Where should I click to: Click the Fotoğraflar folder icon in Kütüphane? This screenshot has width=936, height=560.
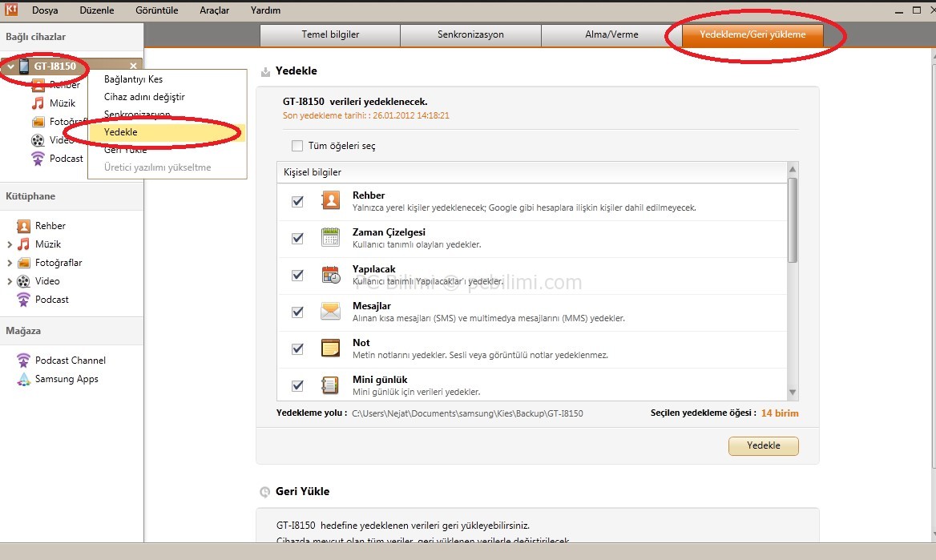click(x=23, y=263)
